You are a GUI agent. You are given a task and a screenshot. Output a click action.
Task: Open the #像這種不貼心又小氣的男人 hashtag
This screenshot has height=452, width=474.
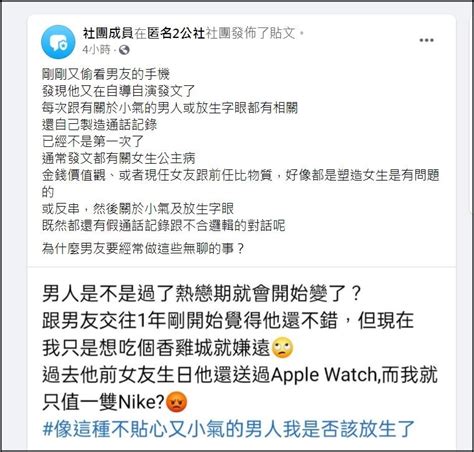click(229, 429)
